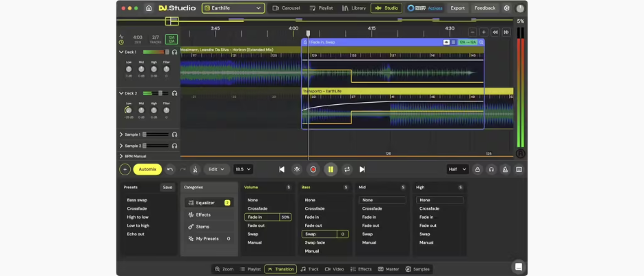Go to the home screen icon
This screenshot has width=644, height=276.
(x=149, y=8)
